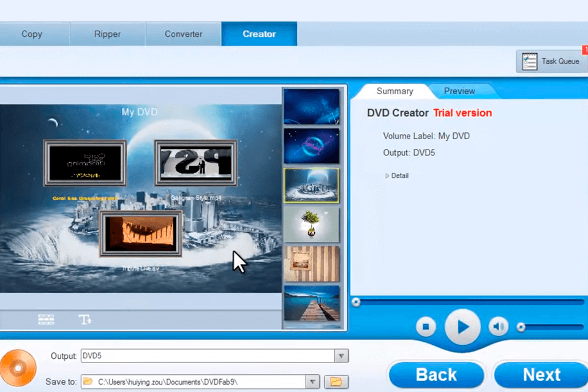Open the Copy module tab
The width and height of the screenshot is (588, 392).
[32, 34]
